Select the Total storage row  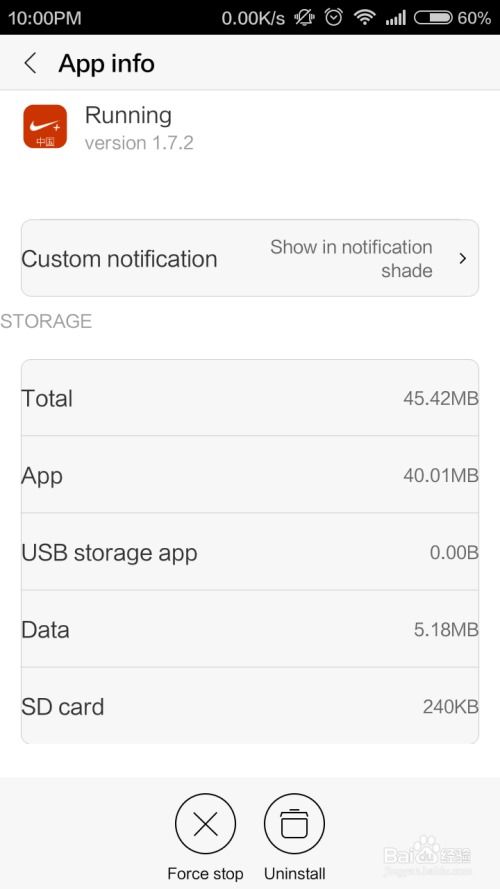pos(250,397)
